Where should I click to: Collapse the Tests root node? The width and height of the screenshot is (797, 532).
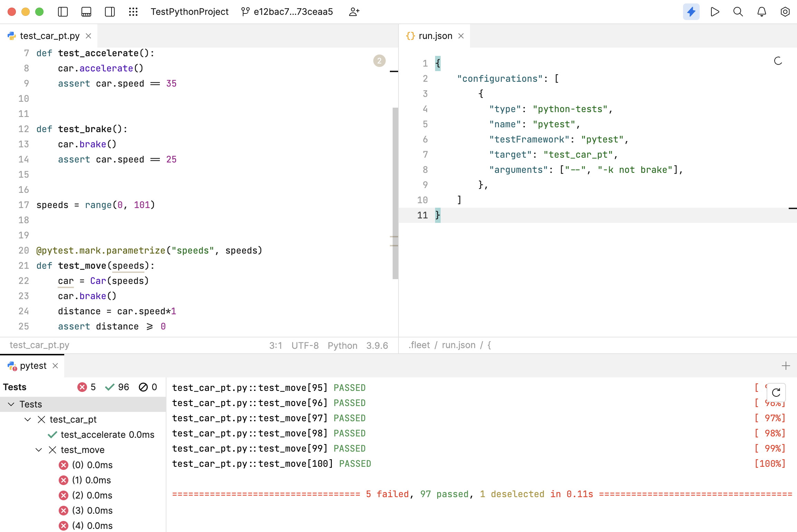point(11,404)
